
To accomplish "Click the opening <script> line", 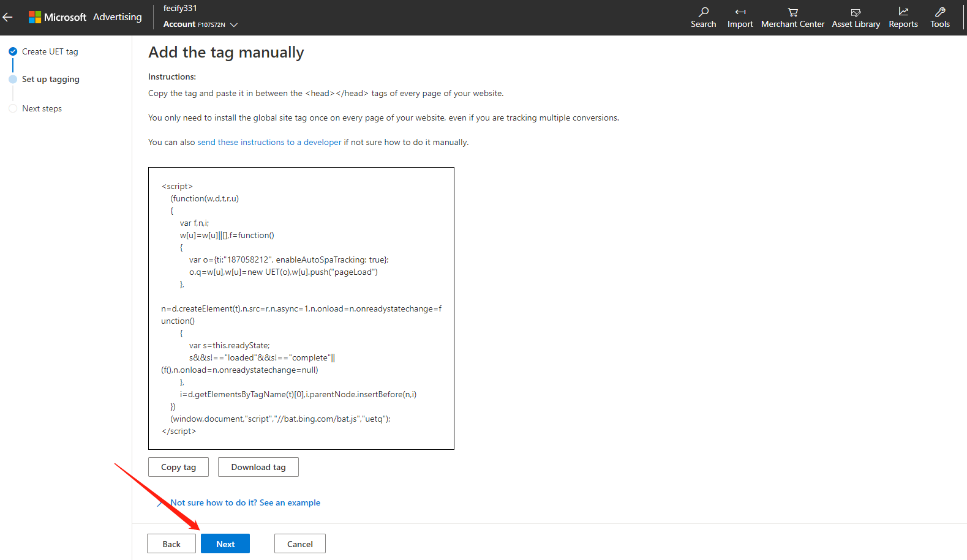I will 177,186.
